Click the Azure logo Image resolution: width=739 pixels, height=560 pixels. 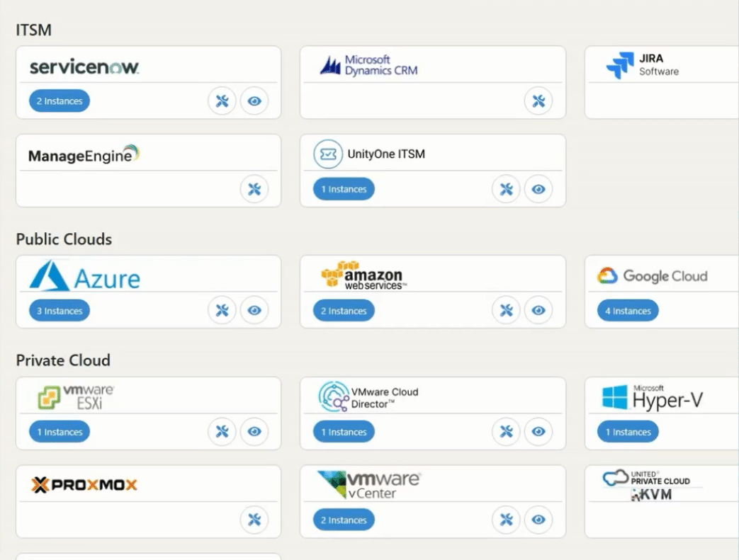tap(85, 276)
